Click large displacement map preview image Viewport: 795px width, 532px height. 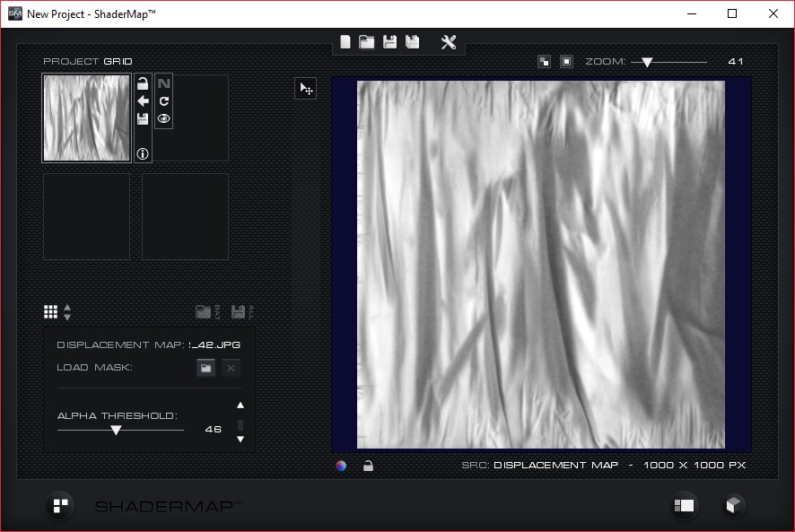point(541,265)
